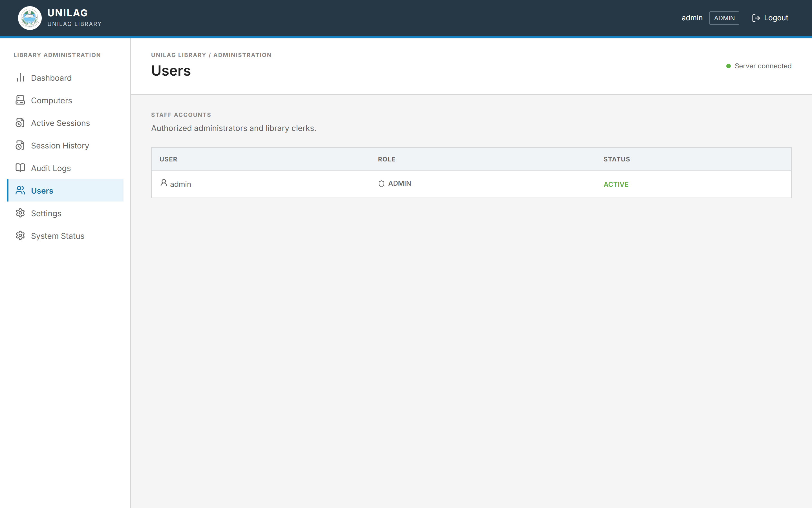The width and height of the screenshot is (812, 508).
Task: Click the admin username in the header
Action: pyautogui.click(x=692, y=18)
